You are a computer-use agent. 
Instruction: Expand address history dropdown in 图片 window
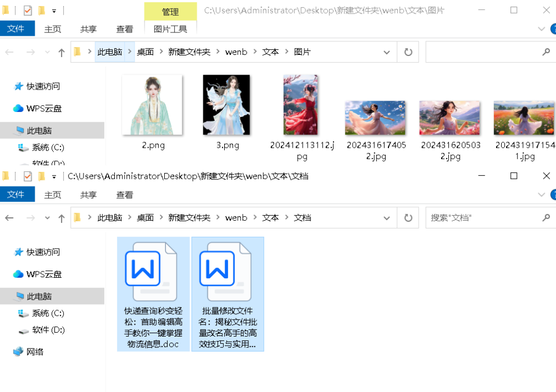pyautogui.click(x=387, y=53)
